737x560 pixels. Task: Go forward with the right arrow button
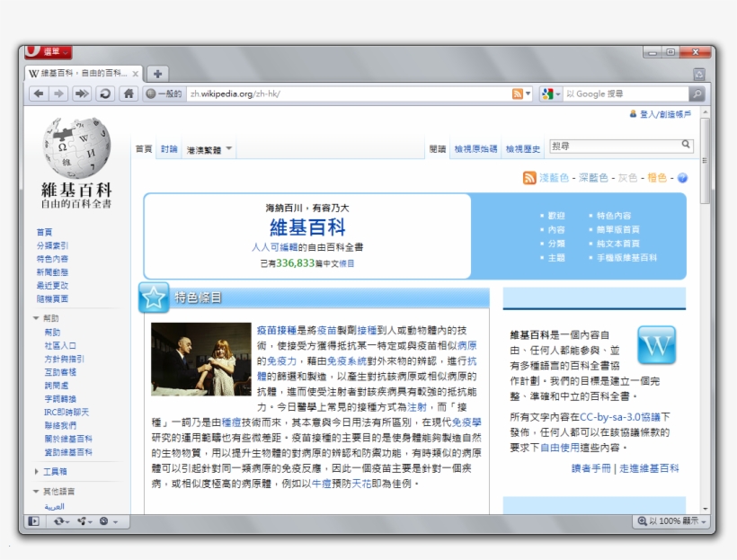pyautogui.click(x=58, y=93)
